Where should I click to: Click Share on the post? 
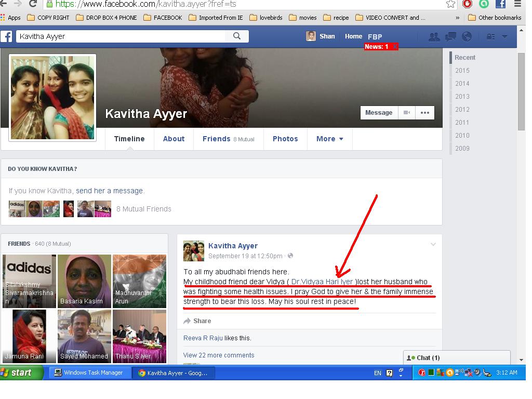click(x=197, y=321)
